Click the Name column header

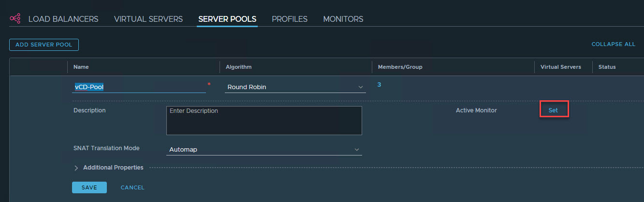coord(81,67)
